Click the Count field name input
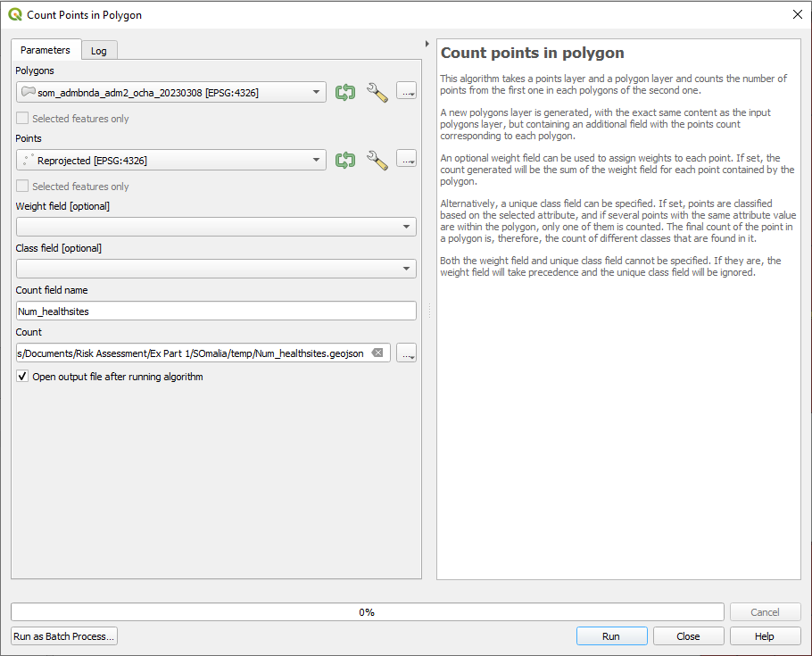Screen dimensions: 812x656 click(x=216, y=311)
